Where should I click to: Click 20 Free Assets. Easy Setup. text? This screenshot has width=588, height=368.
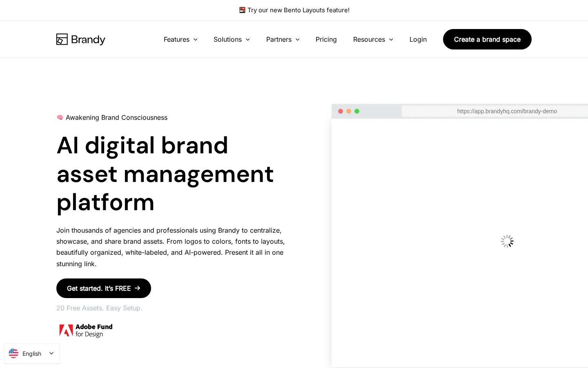point(99,308)
